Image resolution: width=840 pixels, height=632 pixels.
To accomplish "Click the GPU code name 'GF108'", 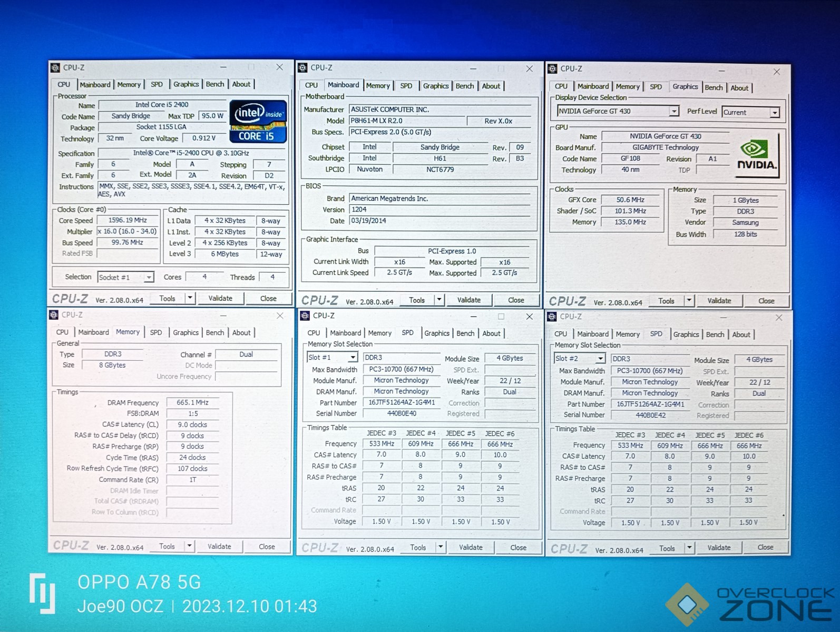I will click(630, 159).
